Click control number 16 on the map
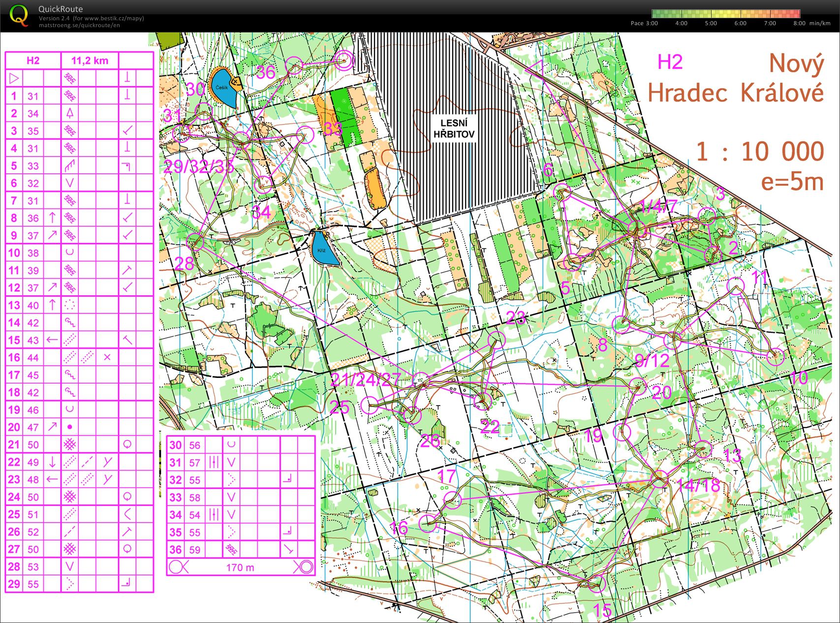The width and height of the screenshot is (840, 623). pyautogui.click(x=399, y=528)
